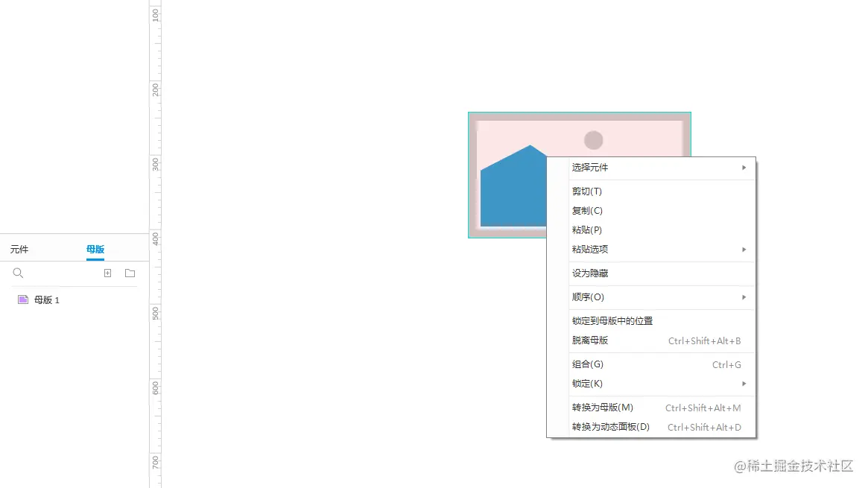Click the add master icon
The image size is (868, 488).
[x=107, y=273]
